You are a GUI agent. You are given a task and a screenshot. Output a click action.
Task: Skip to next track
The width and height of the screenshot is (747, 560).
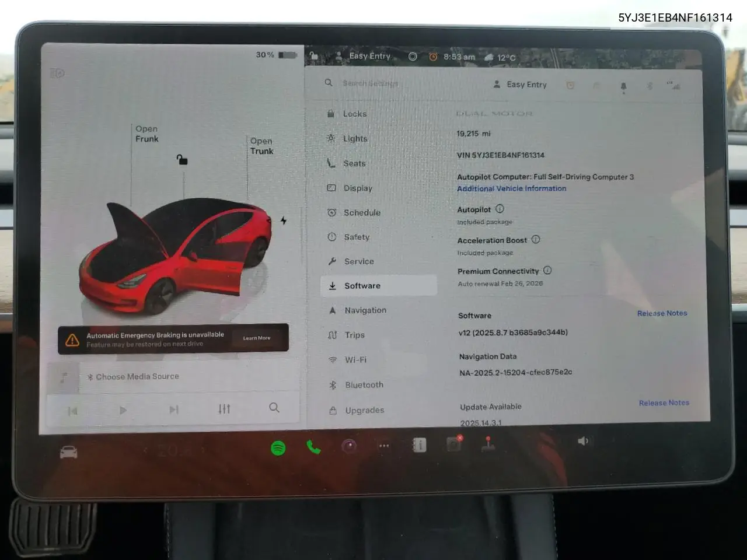click(174, 409)
